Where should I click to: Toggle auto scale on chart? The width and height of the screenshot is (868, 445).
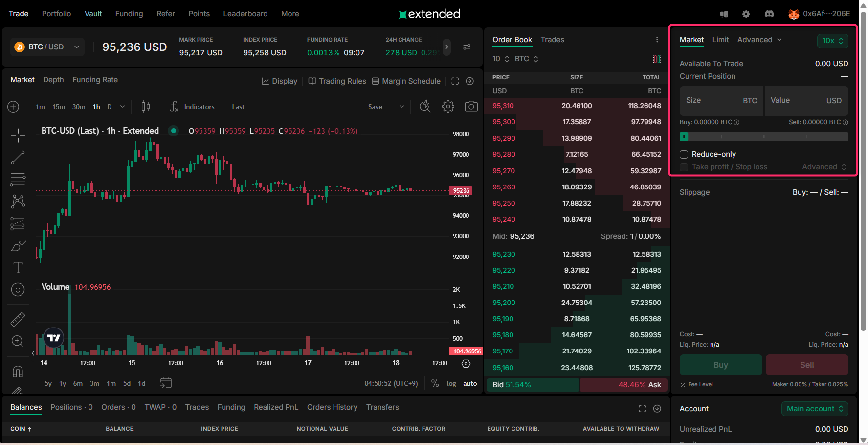470,383
